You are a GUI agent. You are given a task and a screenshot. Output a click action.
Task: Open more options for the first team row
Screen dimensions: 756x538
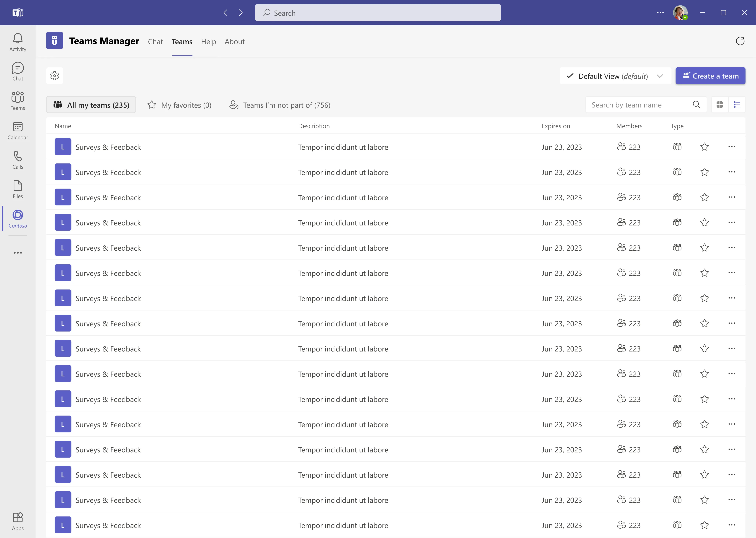[x=731, y=146]
